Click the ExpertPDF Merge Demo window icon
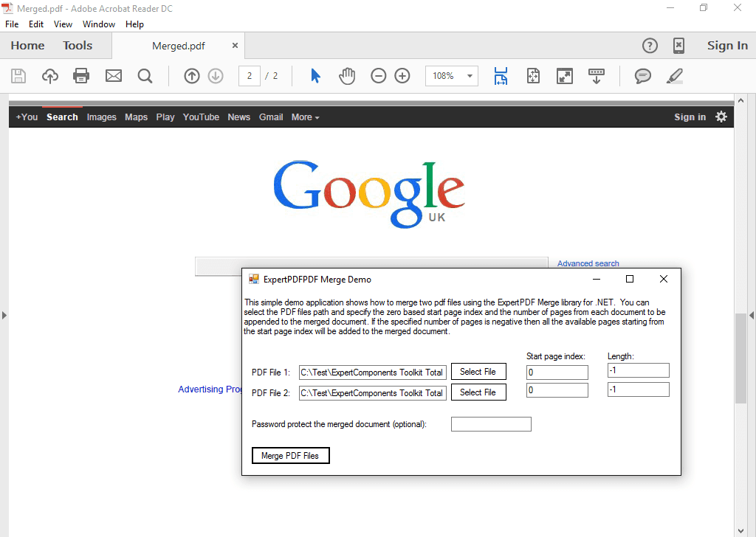This screenshot has width=756, height=537. [x=254, y=279]
